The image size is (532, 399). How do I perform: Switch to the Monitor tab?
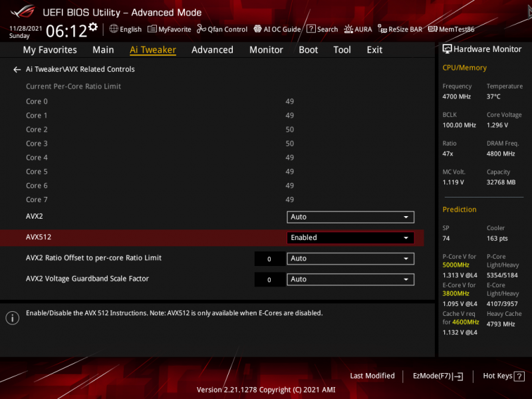[x=266, y=50]
